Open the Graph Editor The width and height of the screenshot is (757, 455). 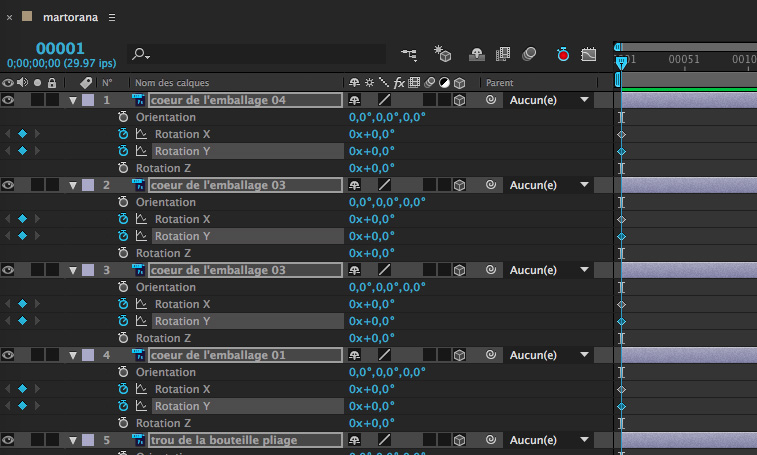pos(590,54)
